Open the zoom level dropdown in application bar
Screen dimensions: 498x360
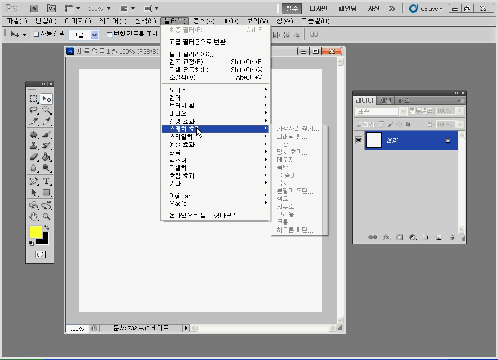(x=99, y=9)
